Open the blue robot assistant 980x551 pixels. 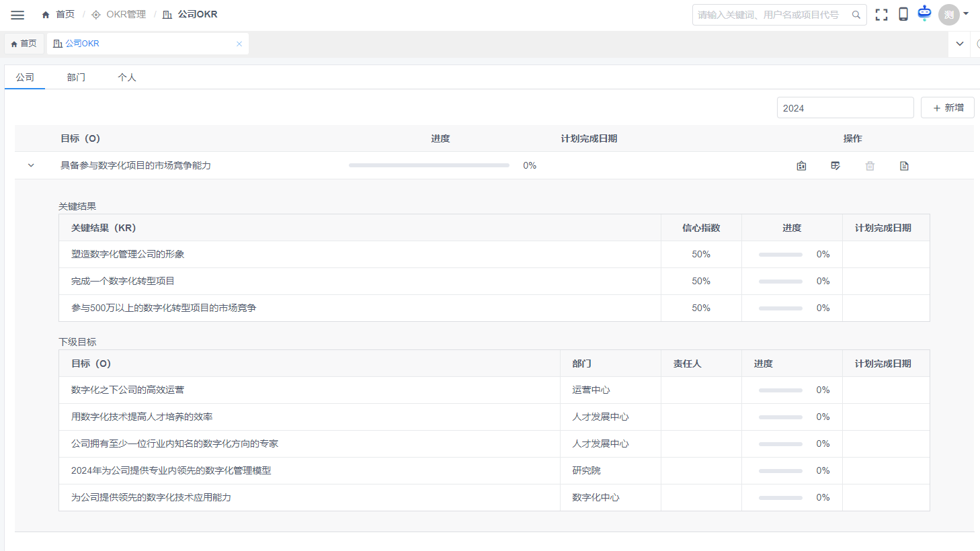pos(925,13)
